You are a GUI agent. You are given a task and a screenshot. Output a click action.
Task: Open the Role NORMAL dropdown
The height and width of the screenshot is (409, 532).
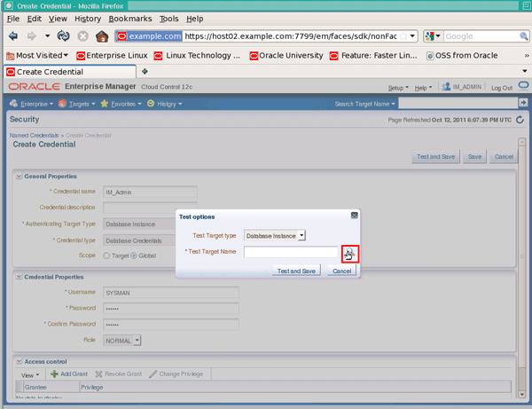122,340
